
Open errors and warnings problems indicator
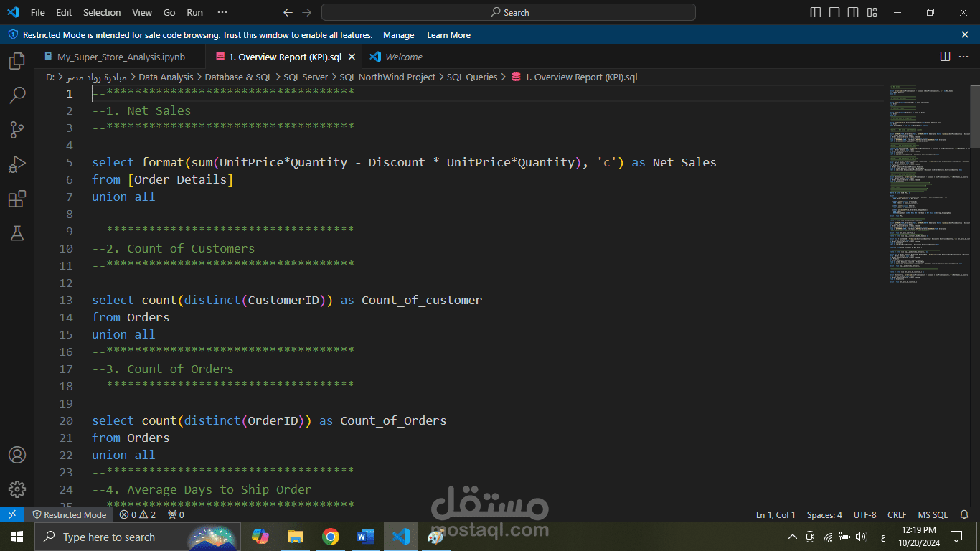pos(137,514)
